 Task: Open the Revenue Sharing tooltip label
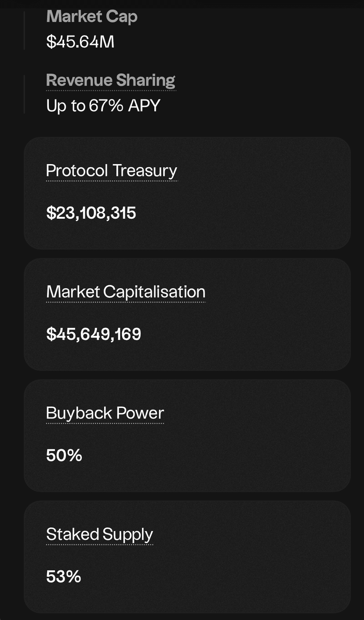(x=110, y=80)
